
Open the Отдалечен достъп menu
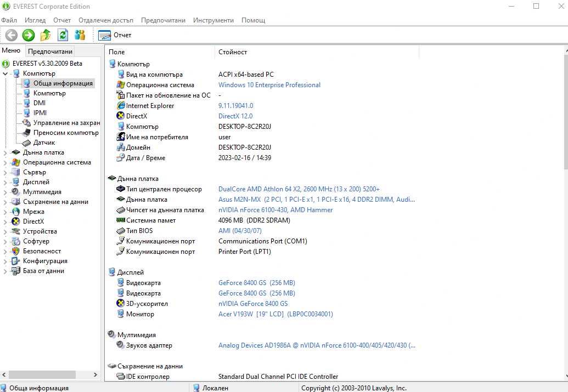[x=106, y=20]
